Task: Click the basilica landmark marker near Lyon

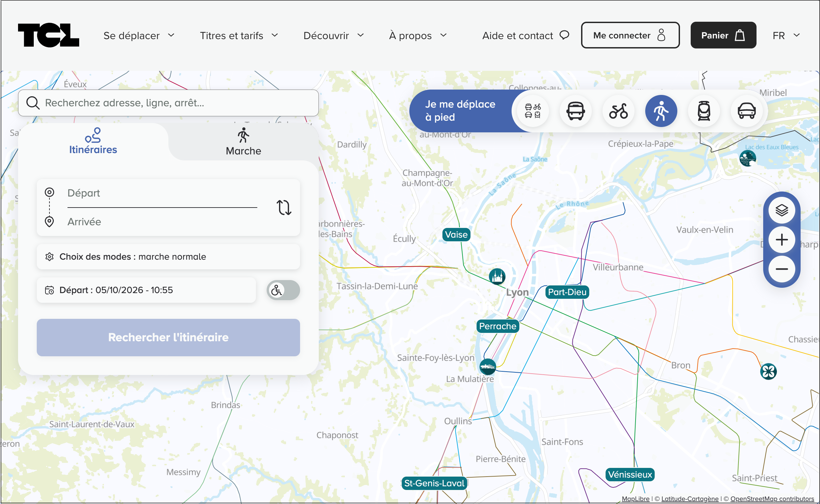Action: (x=497, y=276)
